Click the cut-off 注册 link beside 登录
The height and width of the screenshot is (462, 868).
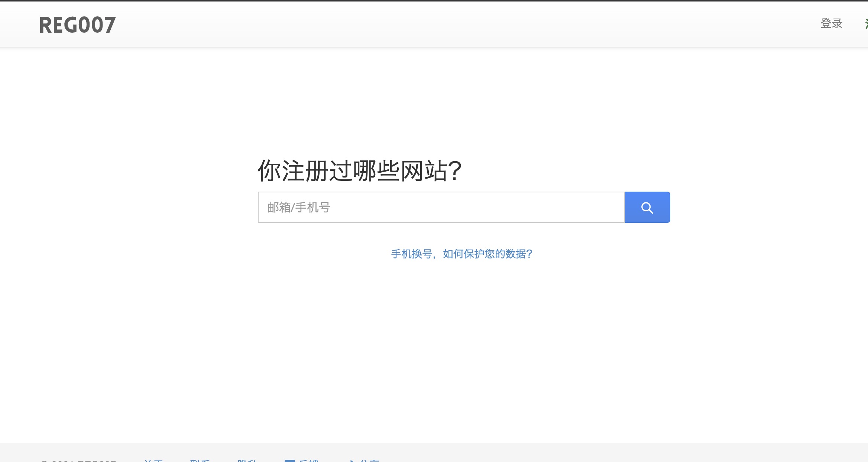(x=866, y=23)
